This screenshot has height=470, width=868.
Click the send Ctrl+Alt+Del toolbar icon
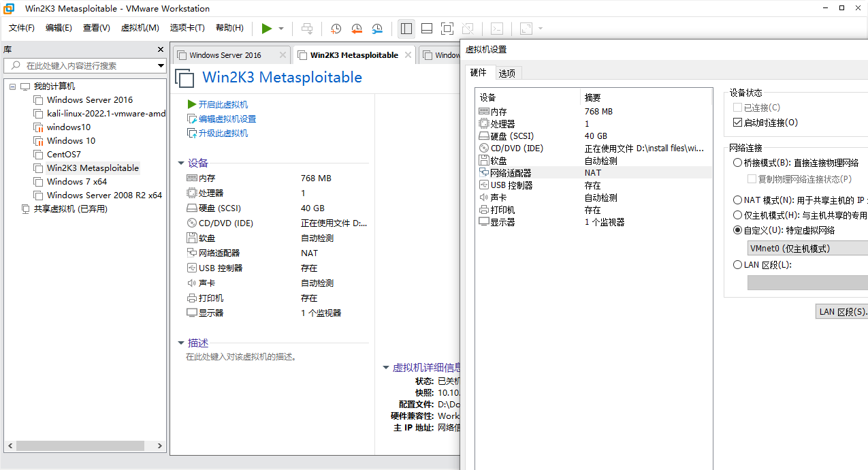coord(307,29)
